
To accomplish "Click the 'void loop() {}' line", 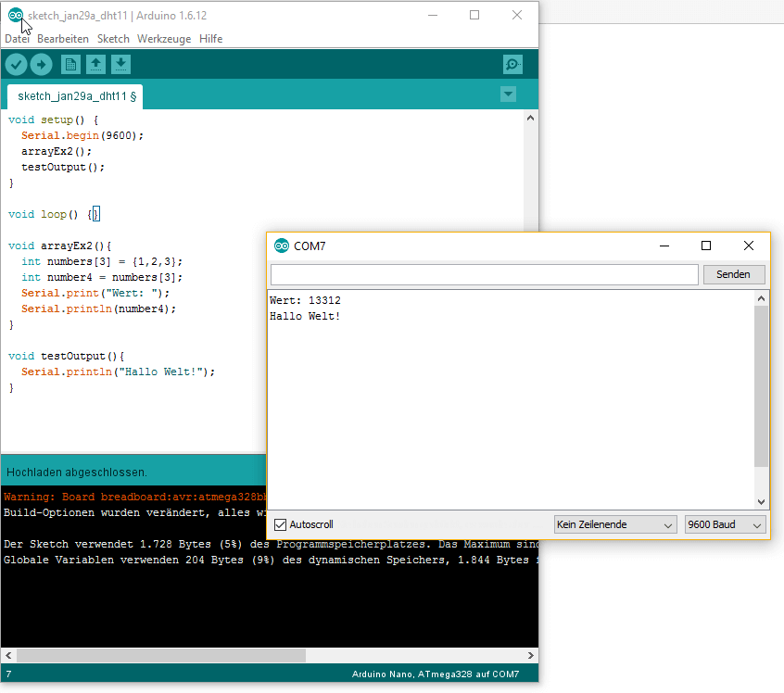I will 54,214.
